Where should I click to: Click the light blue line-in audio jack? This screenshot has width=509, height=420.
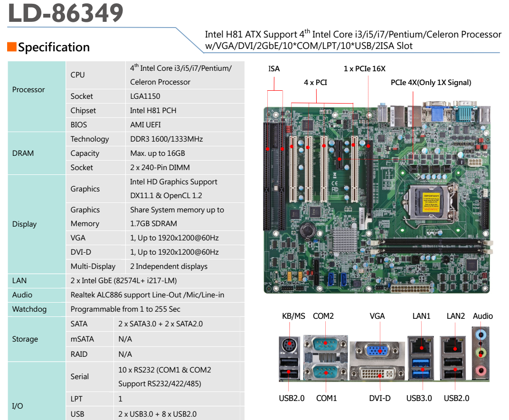[x=481, y=334]
